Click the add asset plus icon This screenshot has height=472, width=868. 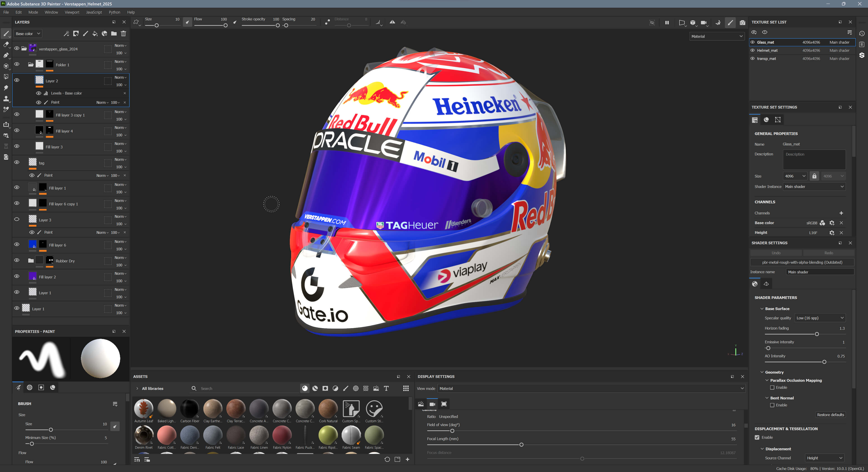[x=407, y=459]
